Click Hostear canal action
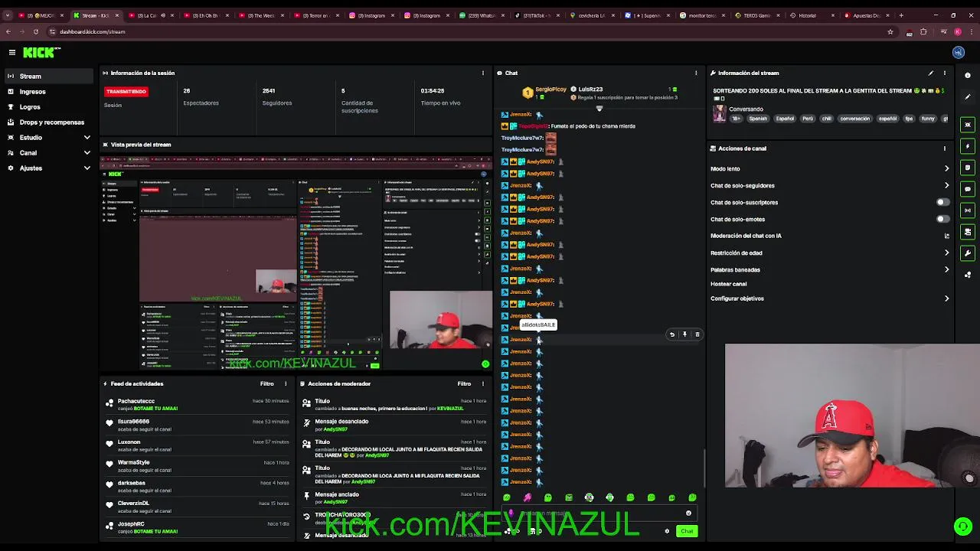 pos(728,284)
